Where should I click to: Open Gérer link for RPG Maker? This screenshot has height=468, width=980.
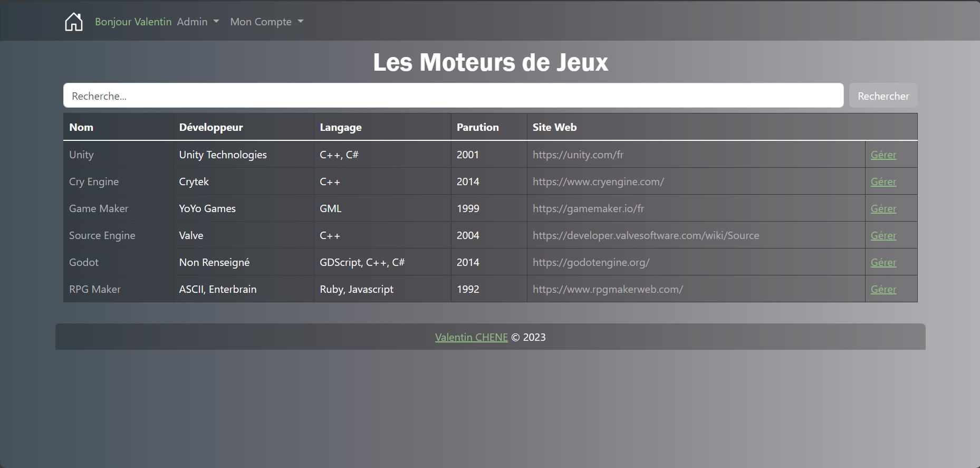tap(883, 289)
